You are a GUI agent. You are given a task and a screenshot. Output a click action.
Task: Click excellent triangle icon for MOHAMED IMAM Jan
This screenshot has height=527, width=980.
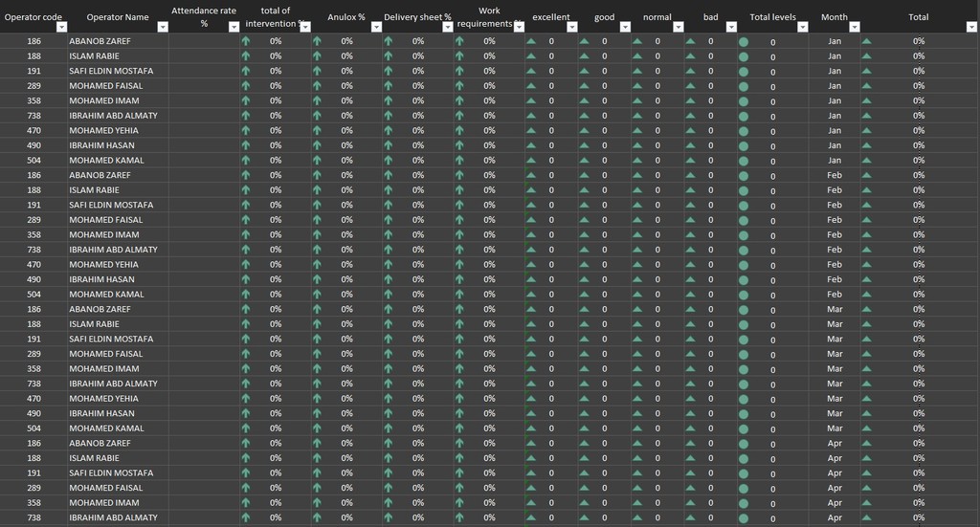(530, 100)
